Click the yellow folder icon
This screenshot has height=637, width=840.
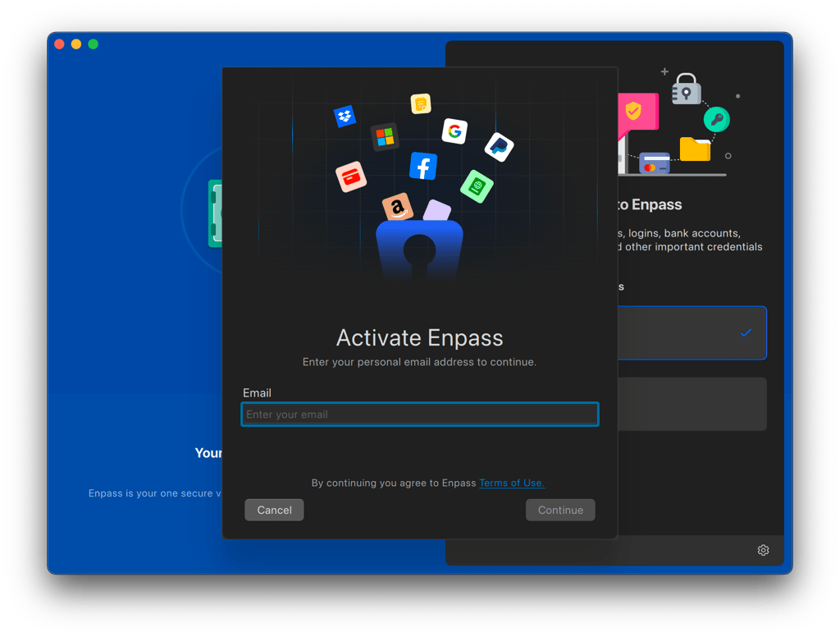[x=696, y=149]
